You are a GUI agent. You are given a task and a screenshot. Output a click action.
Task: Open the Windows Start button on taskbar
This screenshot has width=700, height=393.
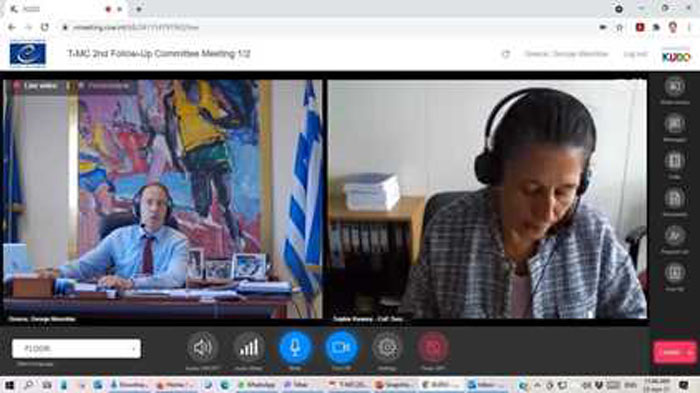pos(9,385)
